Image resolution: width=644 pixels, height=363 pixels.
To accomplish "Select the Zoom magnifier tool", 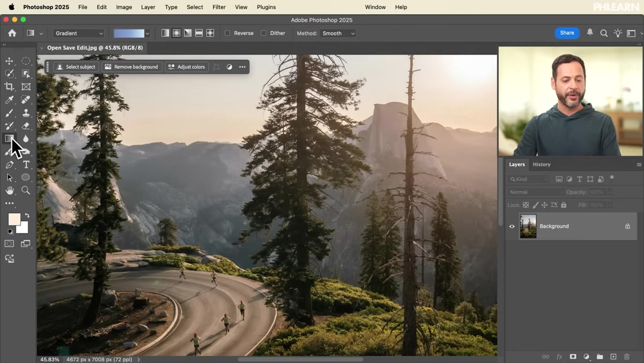I will tap(26, 190).
